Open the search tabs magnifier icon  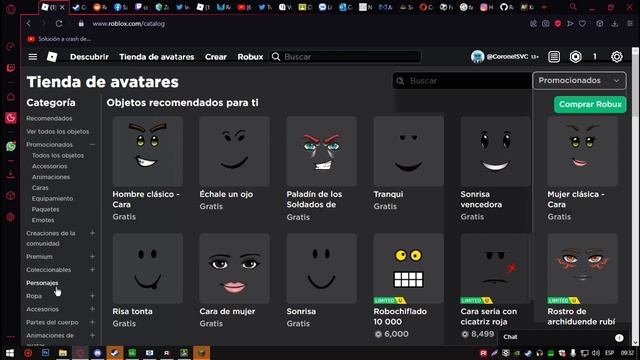coord(573,7)
